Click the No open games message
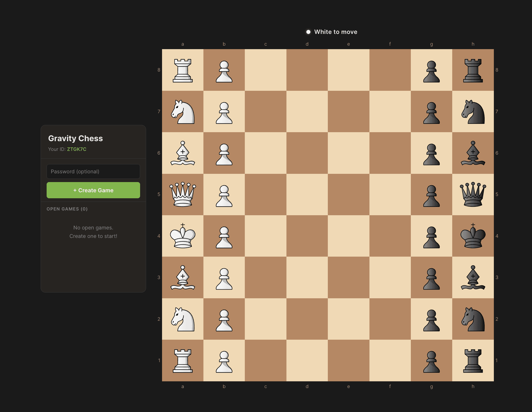532x412 pixels. pos(93,232)
